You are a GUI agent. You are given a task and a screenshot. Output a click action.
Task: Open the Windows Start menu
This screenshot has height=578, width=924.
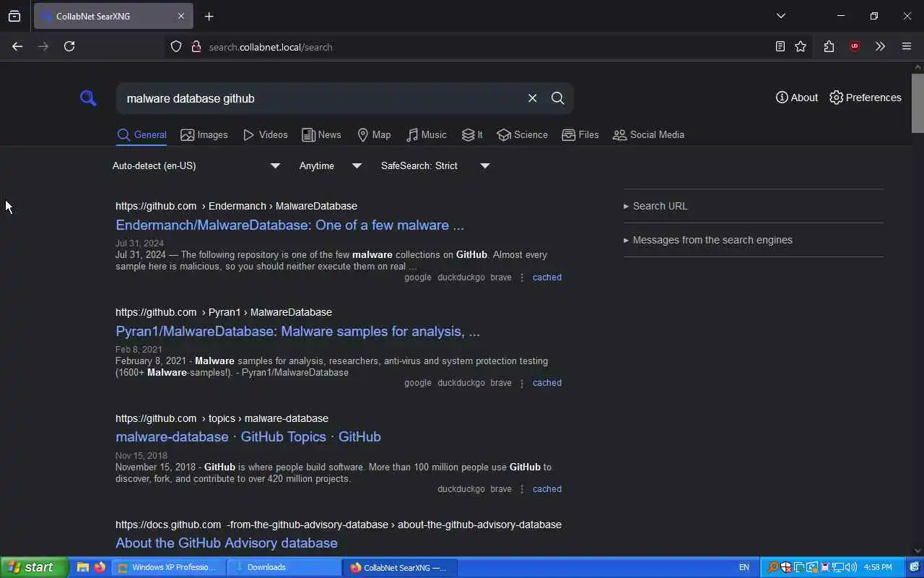point(34,567)
